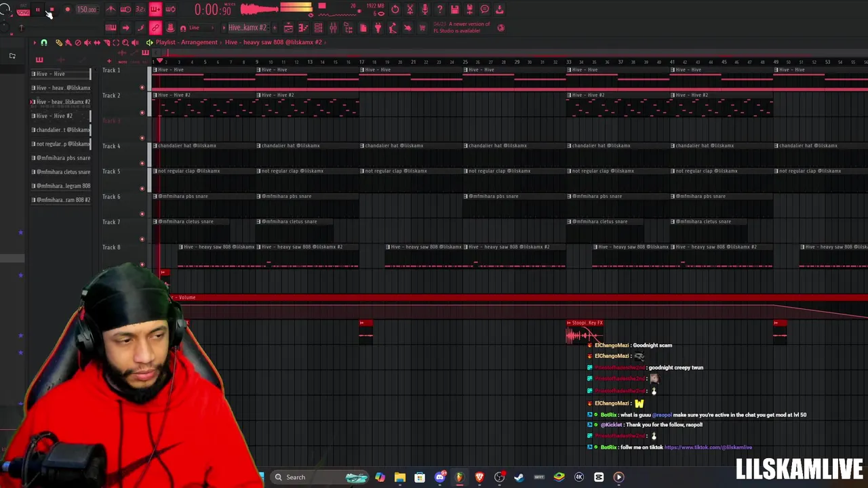This screenshot has width=868, height=488.
Task: Stop playback with the stop button
Action: [x=51, y=10]
